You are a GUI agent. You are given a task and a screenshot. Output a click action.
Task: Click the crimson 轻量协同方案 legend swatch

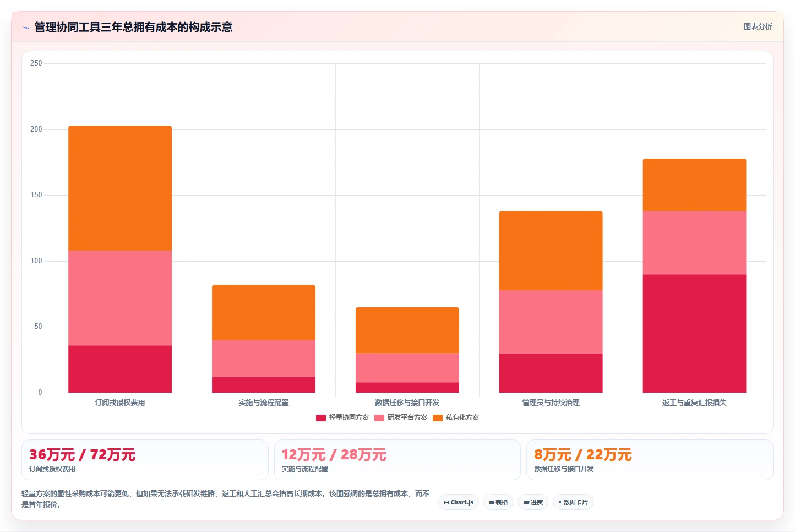click(x=321, y=417)
